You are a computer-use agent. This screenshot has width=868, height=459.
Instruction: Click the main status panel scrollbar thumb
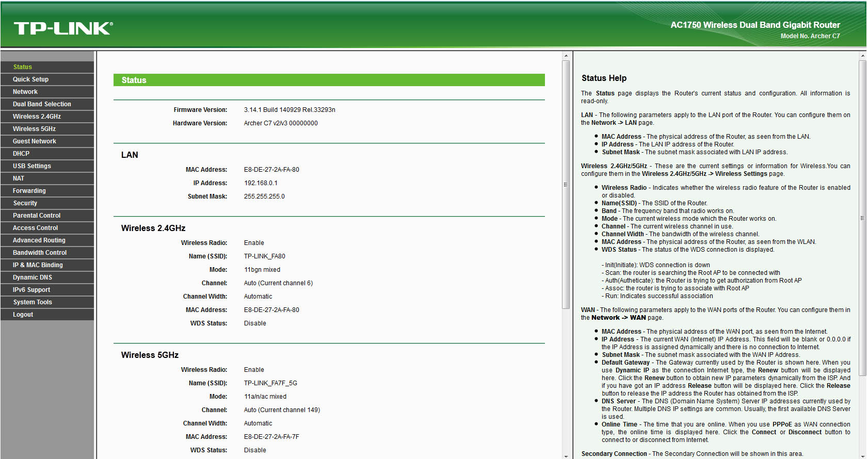(566, 184)
